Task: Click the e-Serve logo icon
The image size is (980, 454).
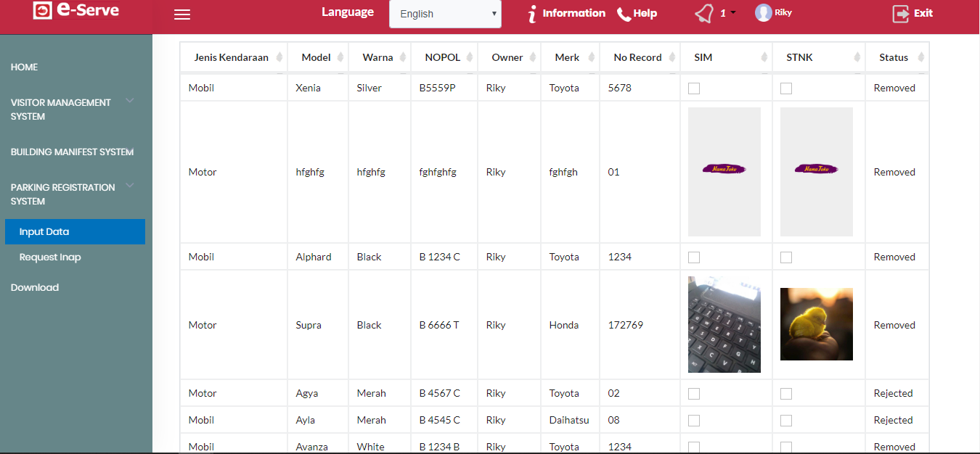Action: click(x=43, y=11)
